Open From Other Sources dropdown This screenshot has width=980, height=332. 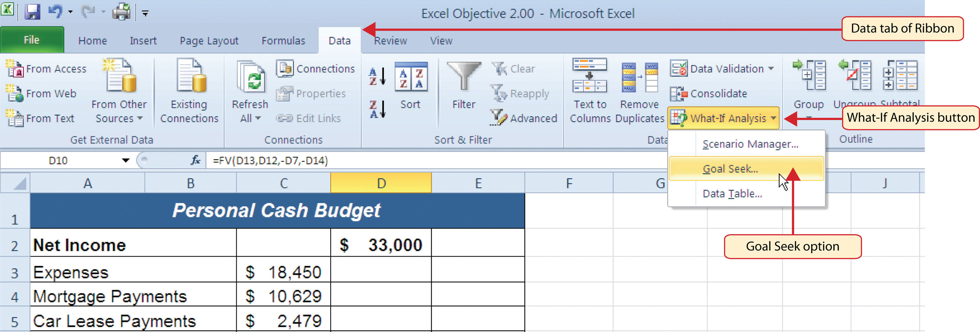(x=119, y=91)
